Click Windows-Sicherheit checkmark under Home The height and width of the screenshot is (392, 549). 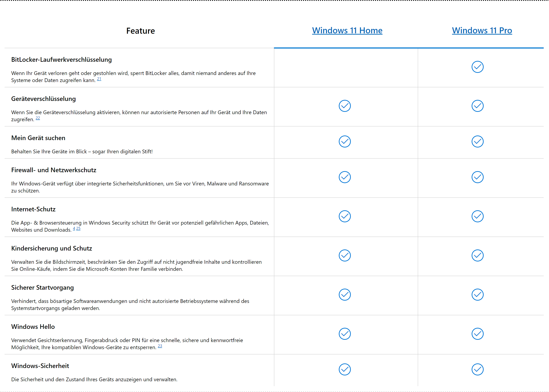click(x=345, y=369)
